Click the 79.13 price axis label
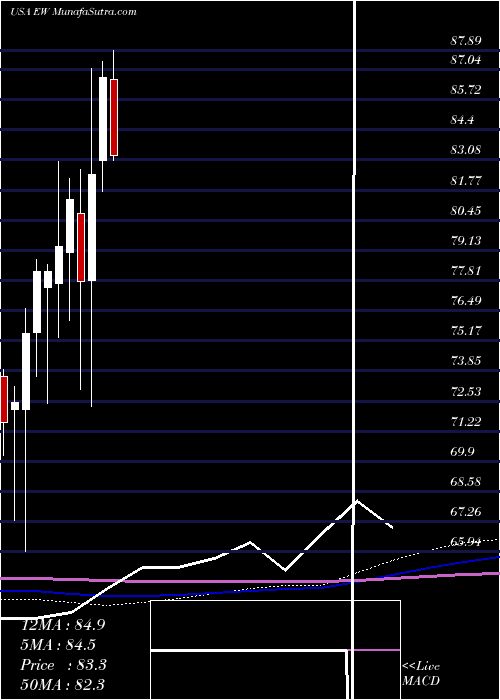 pos(466,241)
